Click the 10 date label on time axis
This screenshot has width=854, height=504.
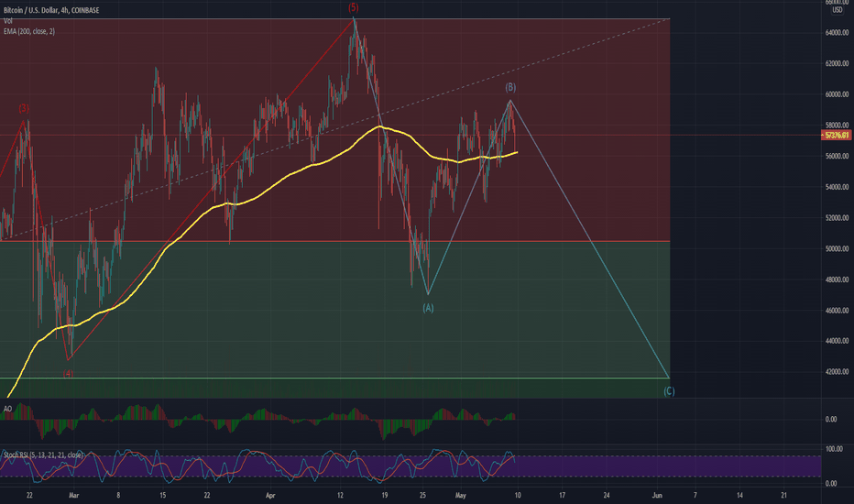(518, 495)
